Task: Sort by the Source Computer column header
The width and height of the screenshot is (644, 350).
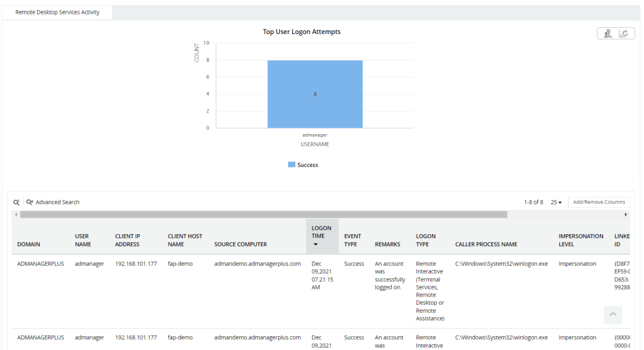Action: (x=240, y=244)
